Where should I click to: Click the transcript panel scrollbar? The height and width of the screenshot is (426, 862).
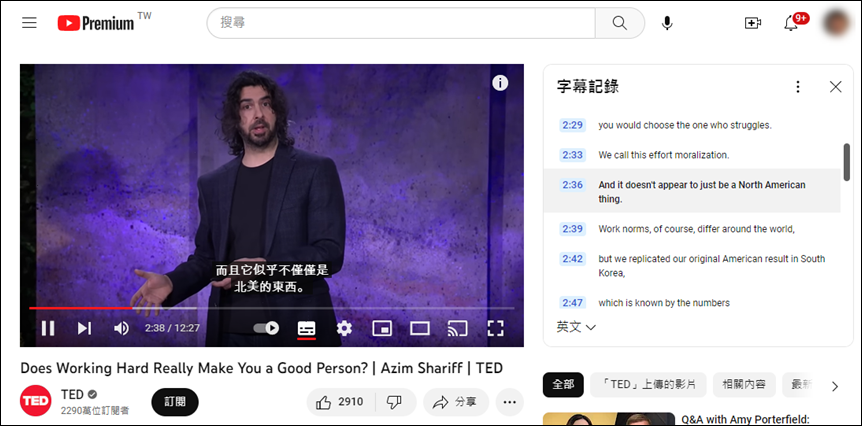(x=847, y=162)
